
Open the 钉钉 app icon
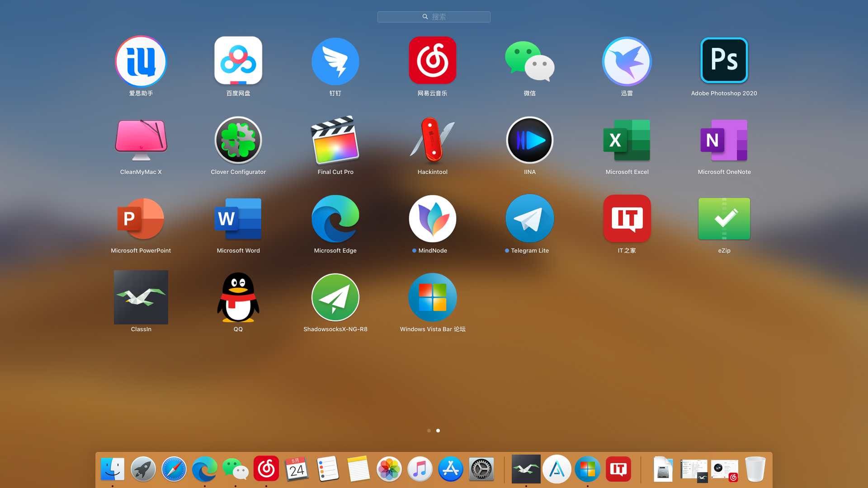[x=335, y=61]
